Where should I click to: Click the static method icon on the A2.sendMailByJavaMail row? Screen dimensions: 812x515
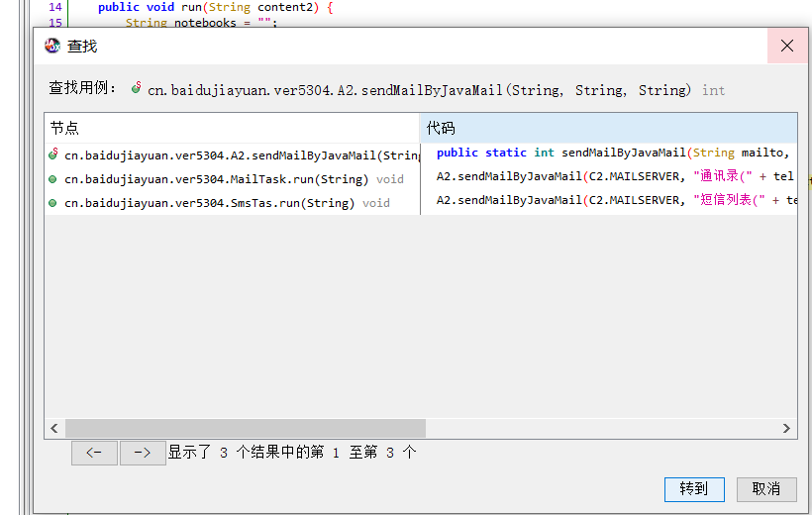click(x=52, y=154)
